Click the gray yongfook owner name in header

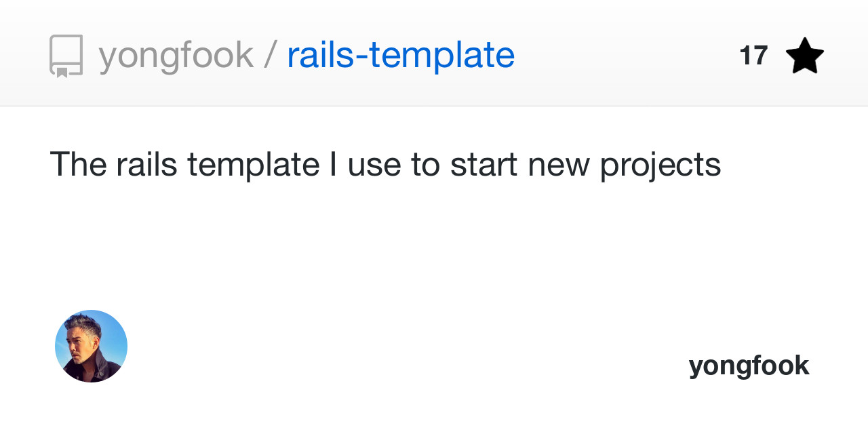[x=176, y=56]
